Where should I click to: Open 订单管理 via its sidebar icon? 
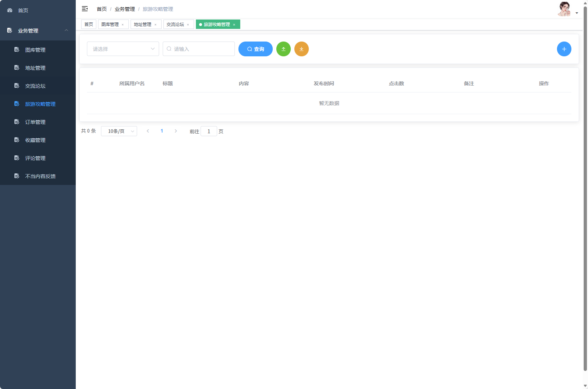[x=17, y=121]
